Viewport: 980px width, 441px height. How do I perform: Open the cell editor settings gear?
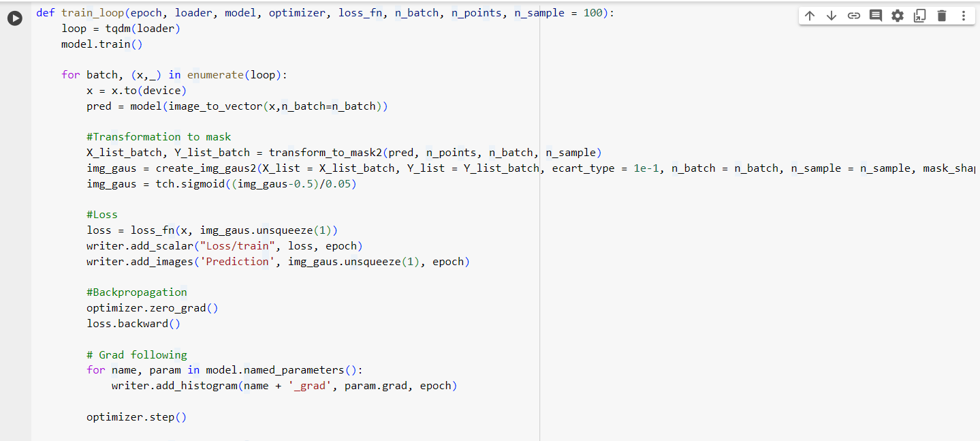point(898,16)
